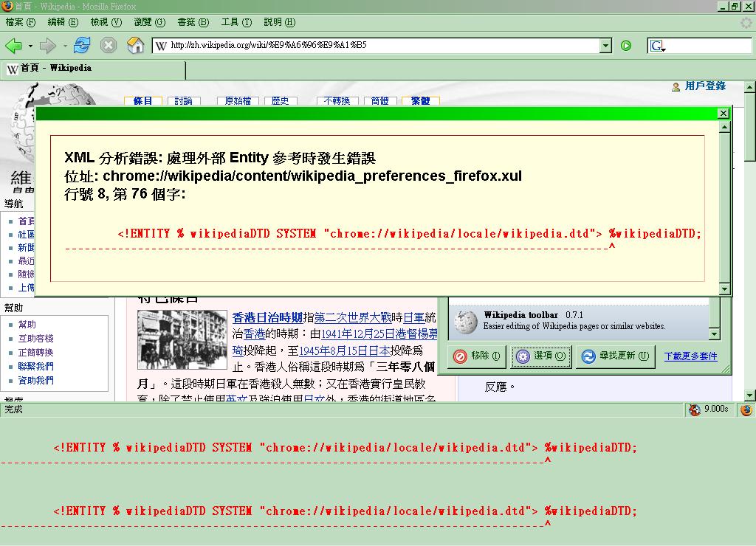Click the 用戶登錄 link
756x546 pixels.
(x=705, y=86)
